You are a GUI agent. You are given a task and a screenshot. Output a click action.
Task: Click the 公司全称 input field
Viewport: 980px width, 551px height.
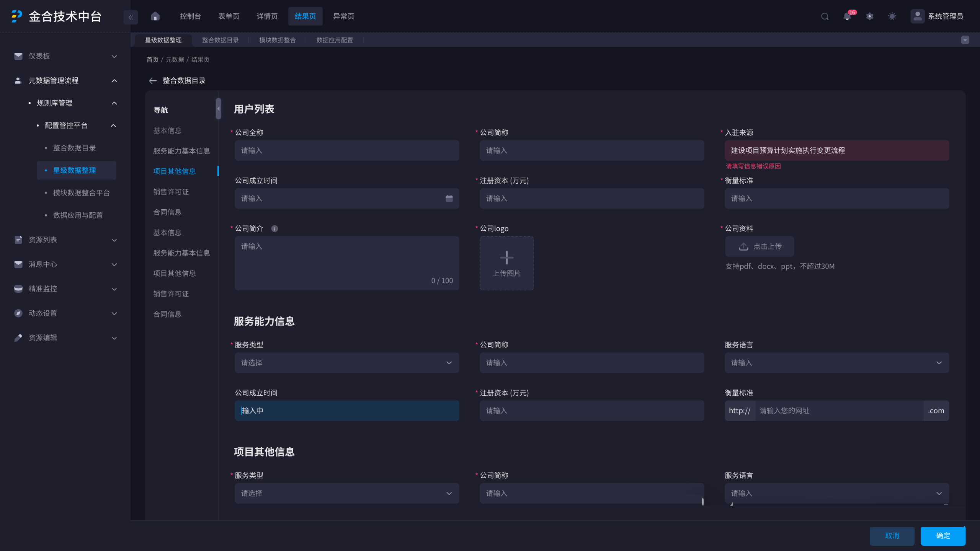point(346,150)
